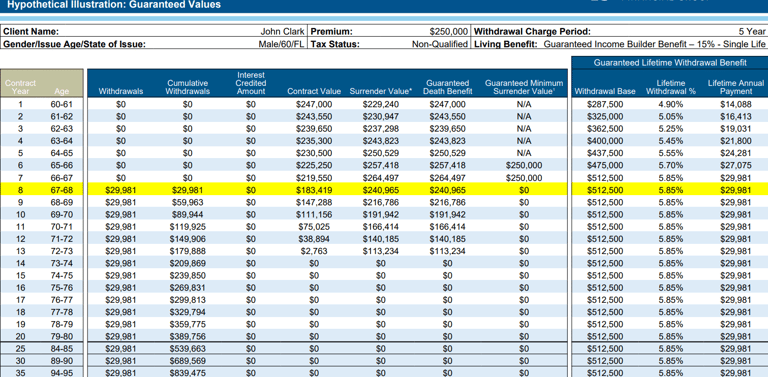Click the Guaranteed Minimum Surrender Value header
768x377 pixels.
pyautogui.click(x=524, y=87)
